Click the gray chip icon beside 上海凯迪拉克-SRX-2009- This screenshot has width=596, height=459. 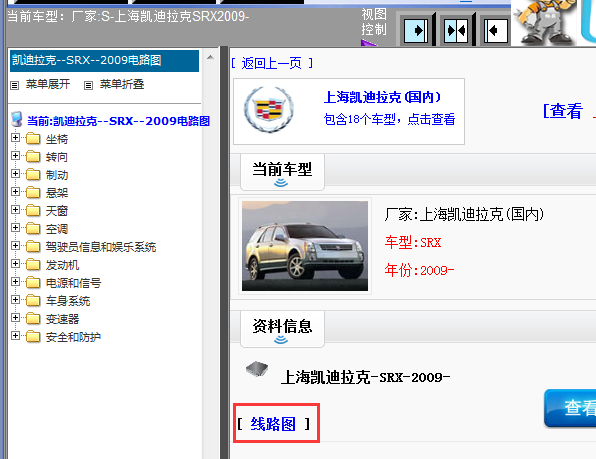coord(257,369)
